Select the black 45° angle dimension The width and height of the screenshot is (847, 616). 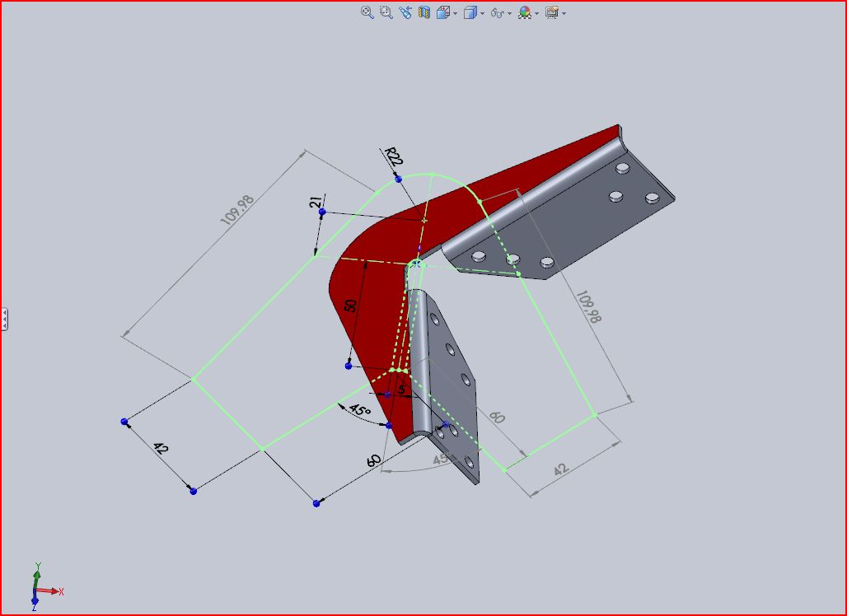[x=360, y=410]
